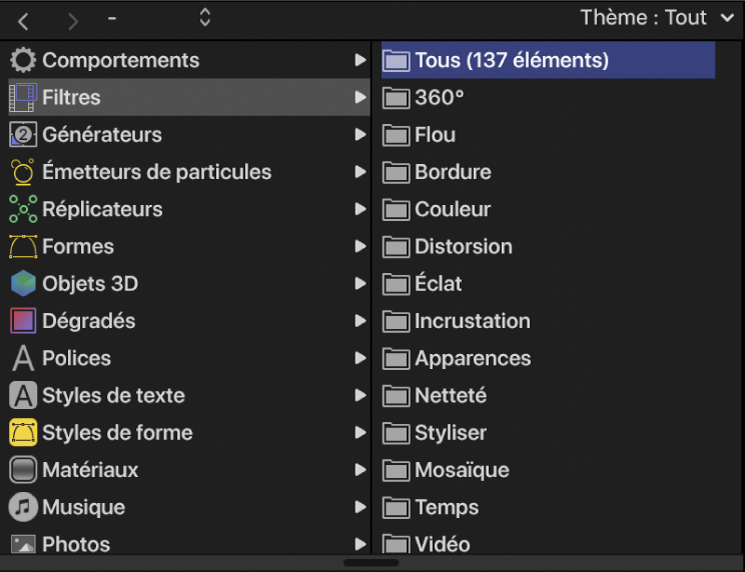Open the Styliser subcategory label
The width and height of the screenshot is (745, 572).
450,433
